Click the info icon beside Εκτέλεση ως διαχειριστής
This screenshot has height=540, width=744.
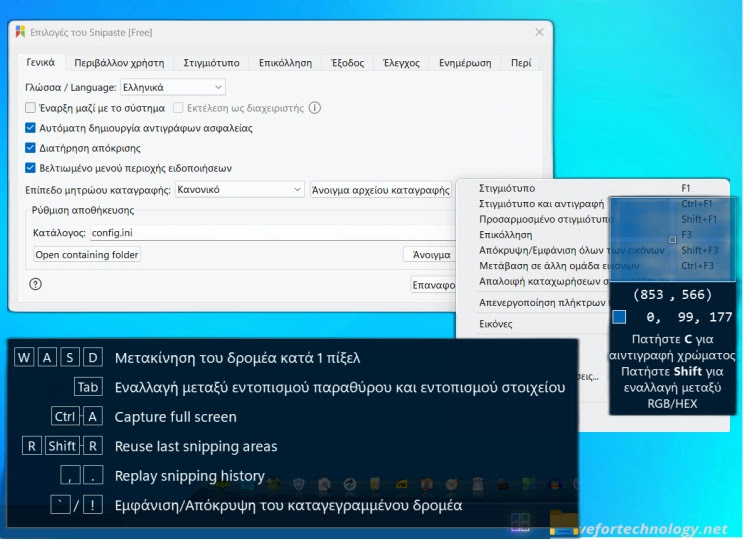[x=315, y=108]
